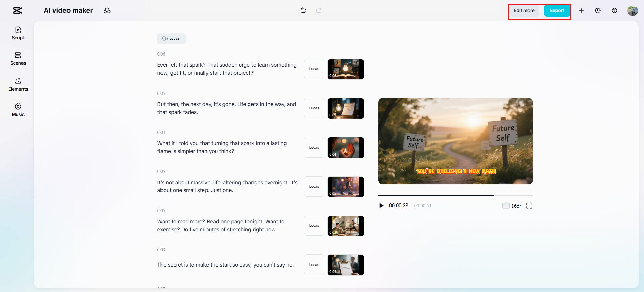Screen dimensions: 644x292
Task: Click script text 'It's not about massive'
Action: 184,183
